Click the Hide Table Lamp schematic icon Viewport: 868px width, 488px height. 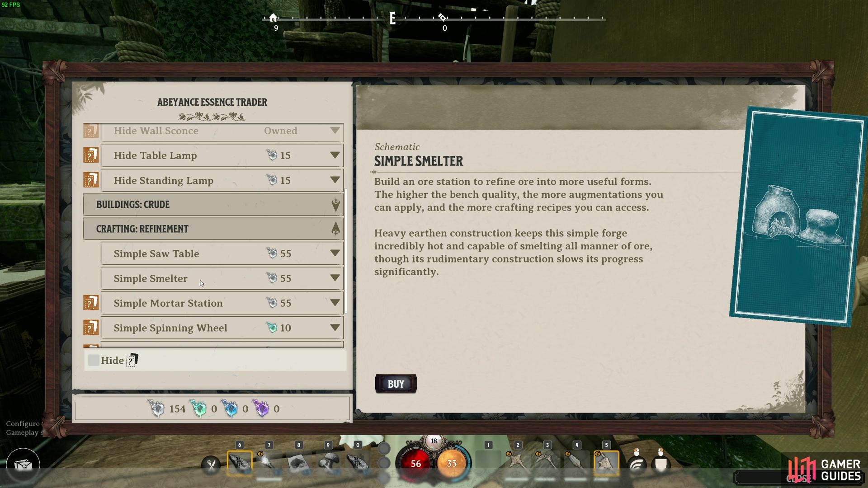(x=91, y=155)
